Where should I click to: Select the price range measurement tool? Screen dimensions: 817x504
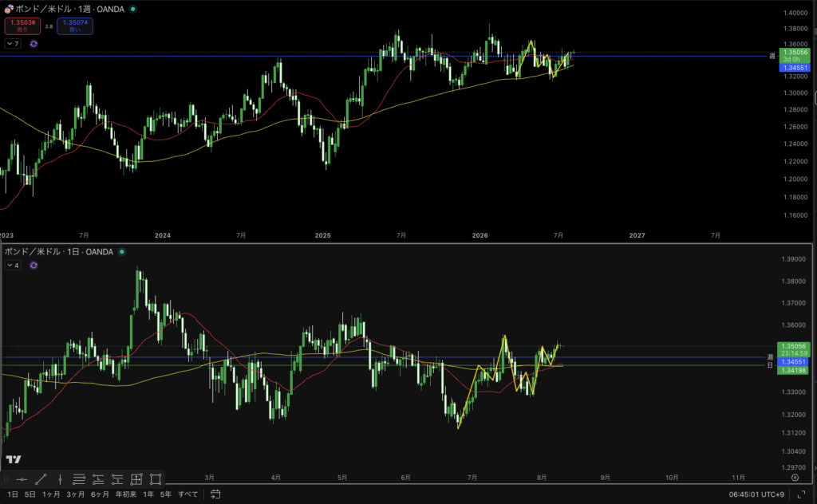click(x=136, y=479)
